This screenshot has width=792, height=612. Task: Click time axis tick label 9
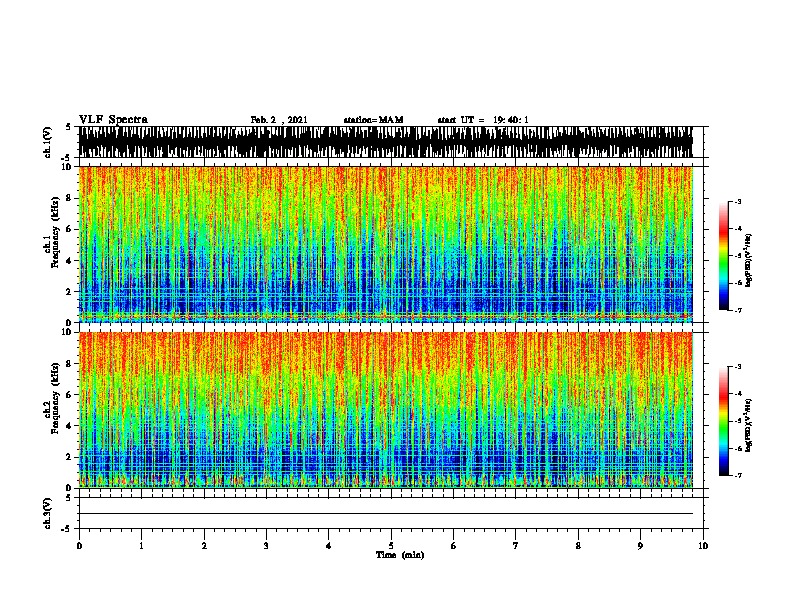point(640,546)
